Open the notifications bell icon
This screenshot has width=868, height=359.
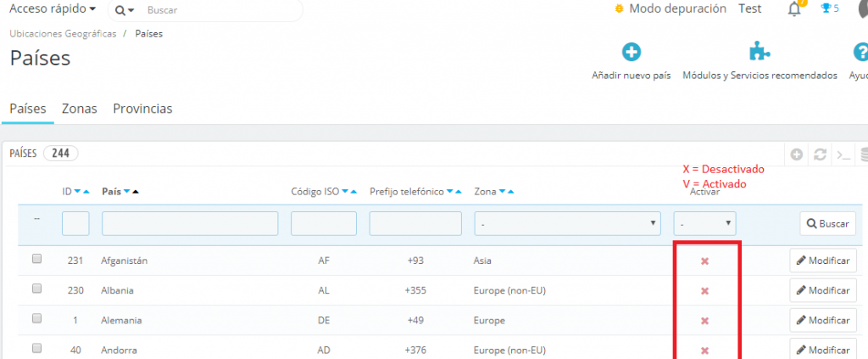(x=794, y=9)
